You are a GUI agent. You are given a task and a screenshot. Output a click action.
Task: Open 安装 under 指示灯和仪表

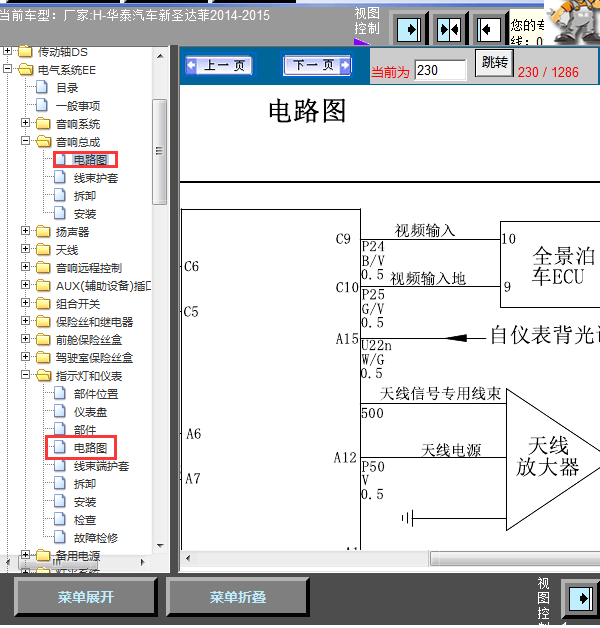[x=85, y=502]
